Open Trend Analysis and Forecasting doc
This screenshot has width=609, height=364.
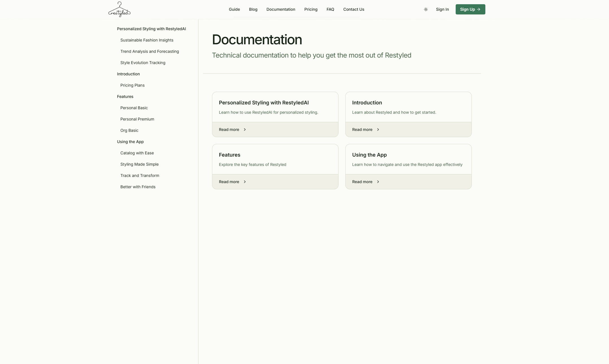pyautogui.click(x=150, y=51)
